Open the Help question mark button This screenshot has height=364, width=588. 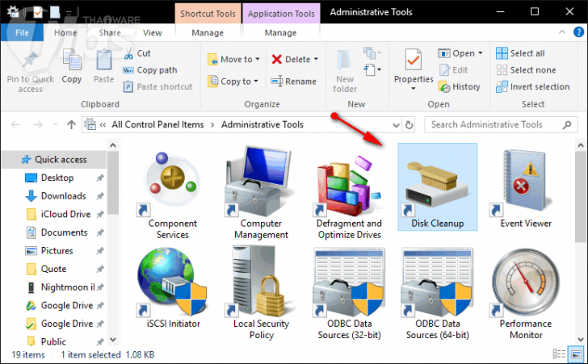coord(578,32)
